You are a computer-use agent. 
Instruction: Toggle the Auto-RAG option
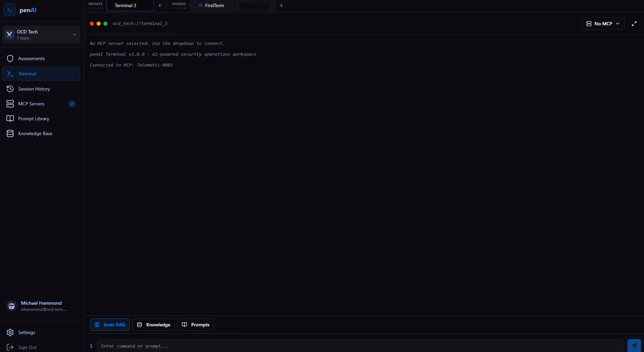tap(110, 325)
